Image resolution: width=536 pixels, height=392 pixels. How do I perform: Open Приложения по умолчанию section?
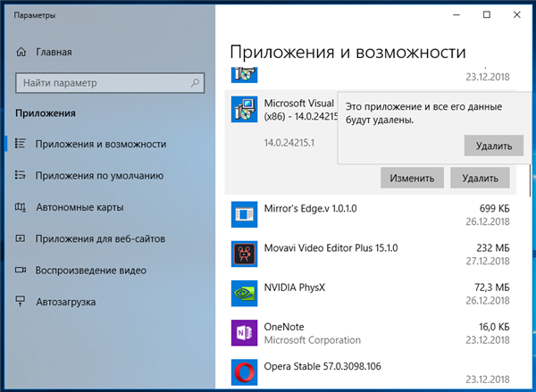pyautogui.click(x=99, y=176)
